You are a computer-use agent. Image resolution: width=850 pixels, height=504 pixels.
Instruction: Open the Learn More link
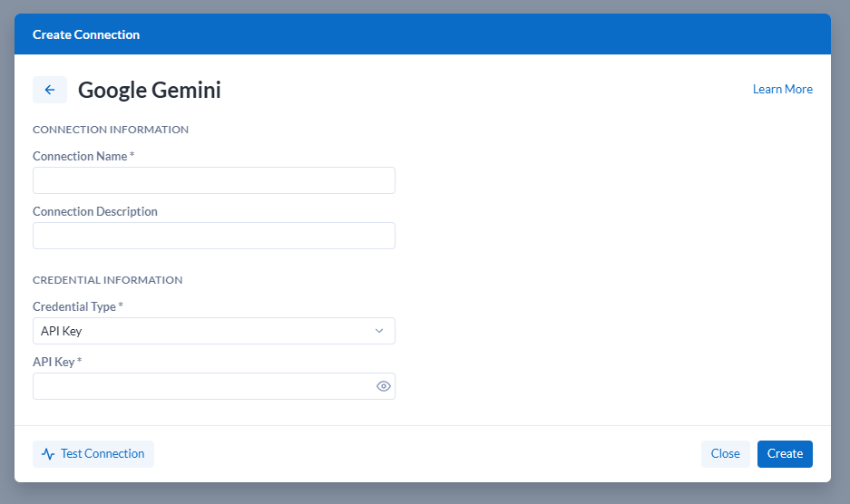pyautogui.click(x=782, y=90)
